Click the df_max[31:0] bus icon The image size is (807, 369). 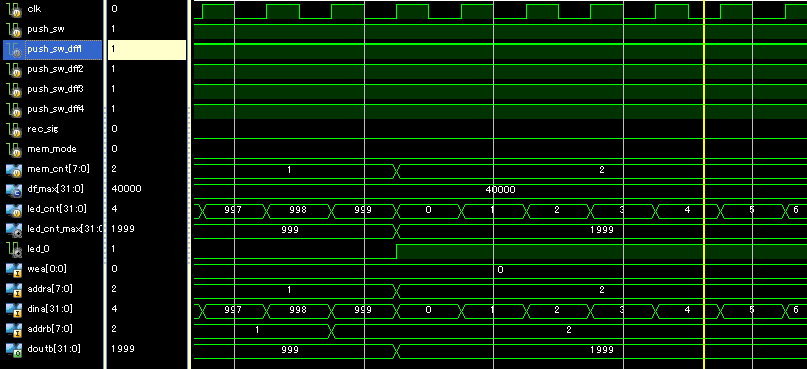point(13,190)
